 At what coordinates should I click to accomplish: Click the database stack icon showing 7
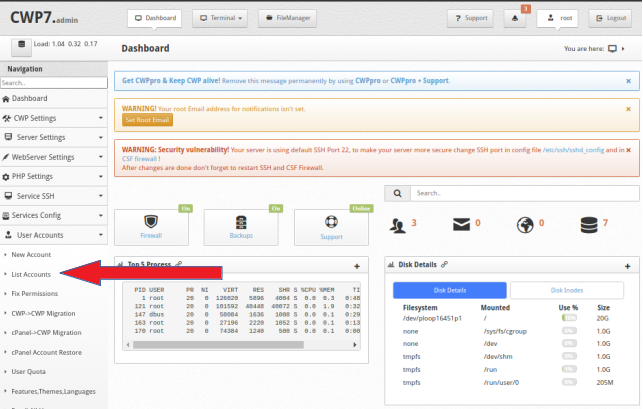[x=589, y=225]
